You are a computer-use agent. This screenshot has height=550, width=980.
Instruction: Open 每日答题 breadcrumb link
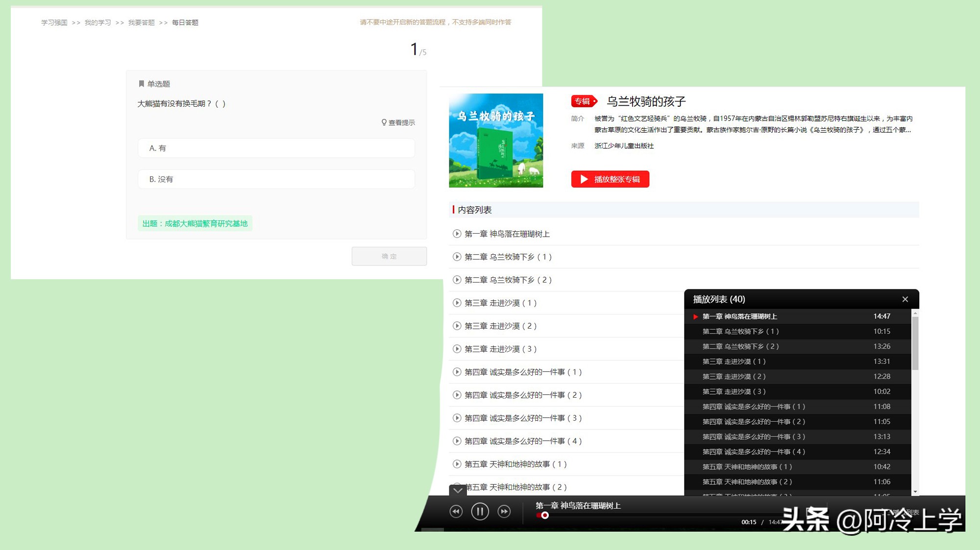(x=184, y=22)
